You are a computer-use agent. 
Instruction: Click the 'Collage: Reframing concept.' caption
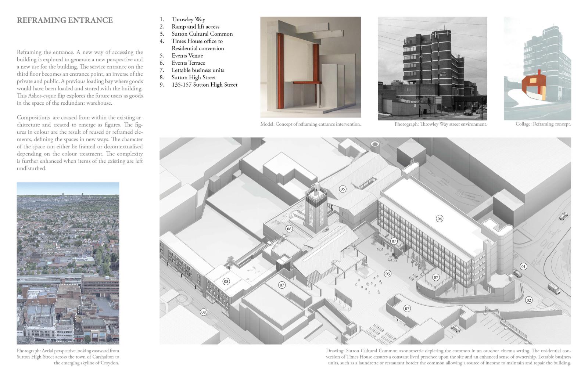(x=543, y=124)
